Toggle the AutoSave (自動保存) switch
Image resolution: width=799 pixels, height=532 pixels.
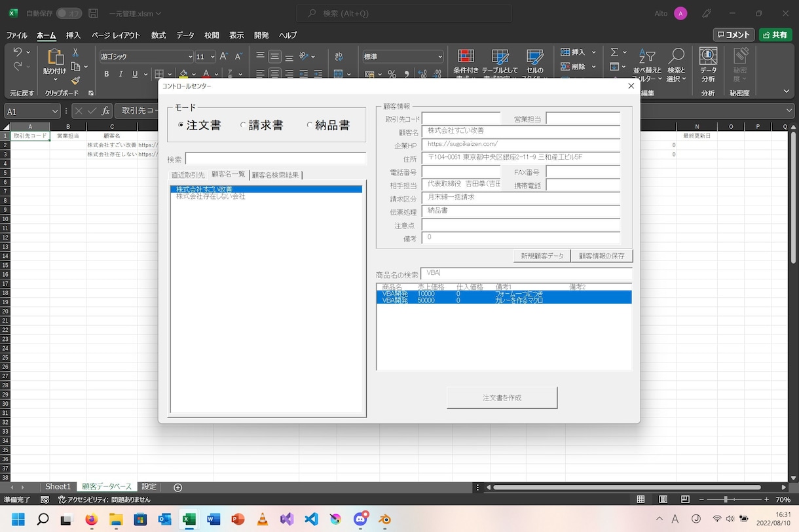69,13
